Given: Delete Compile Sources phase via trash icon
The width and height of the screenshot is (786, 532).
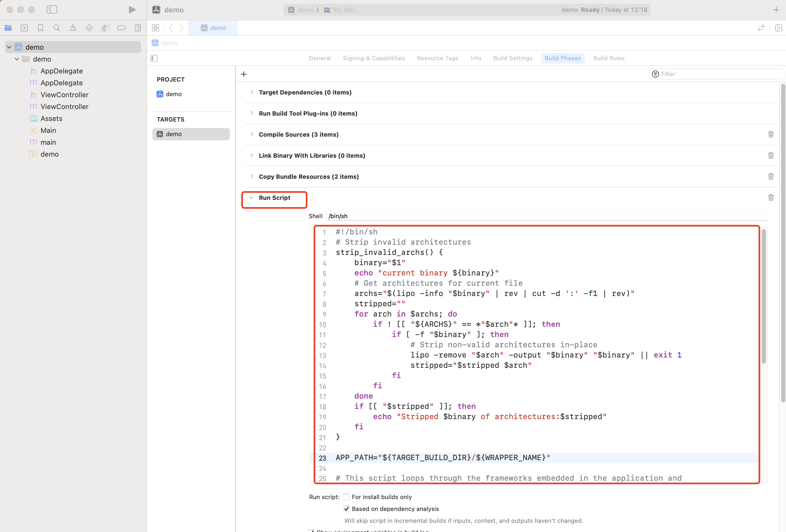Looking at the screenshot, I should [x=771, y=134].
